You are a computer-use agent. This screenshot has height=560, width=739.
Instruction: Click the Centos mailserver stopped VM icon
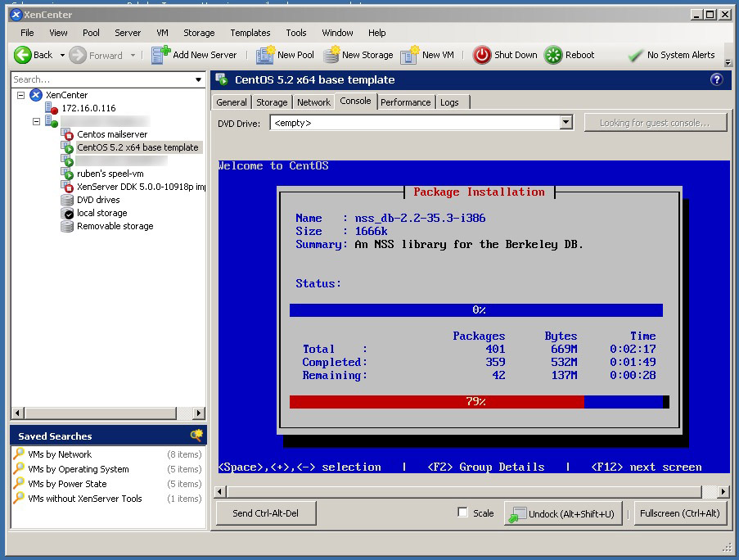pyautogui.click(x=67, y=134)
